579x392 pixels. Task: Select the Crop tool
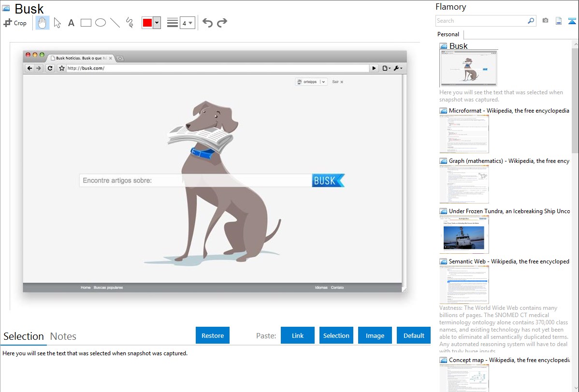pyautogui.click(x=15, y=23)
